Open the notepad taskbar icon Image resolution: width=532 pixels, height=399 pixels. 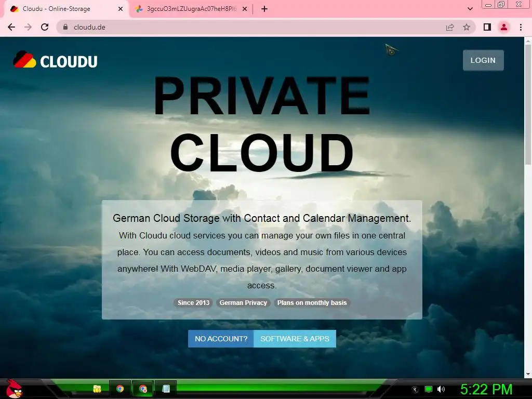166,389
